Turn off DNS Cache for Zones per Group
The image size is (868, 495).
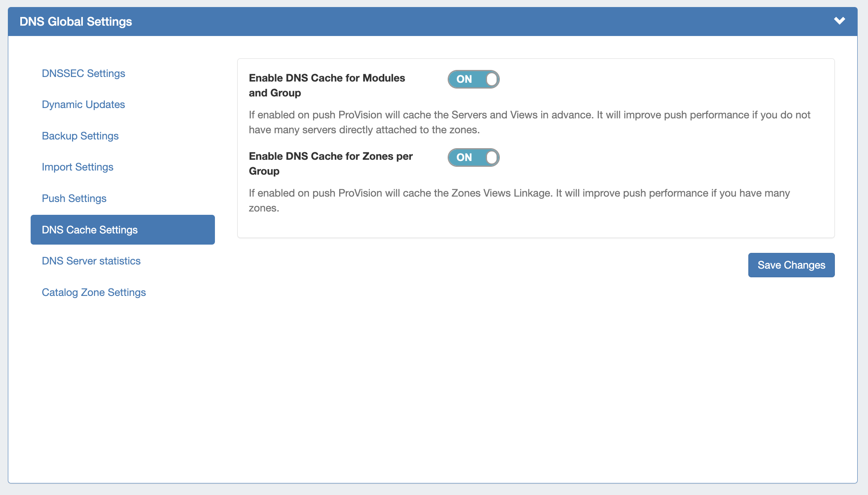(473, 157)
